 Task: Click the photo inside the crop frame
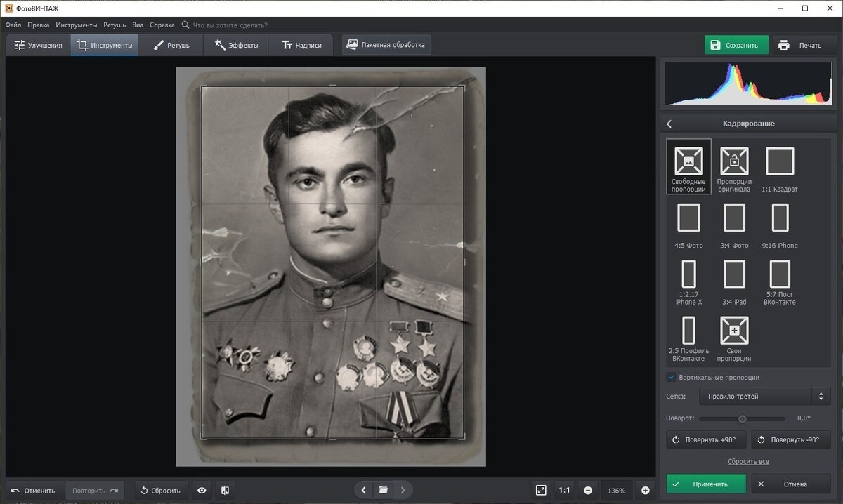pyautogui.click(x=333, y=263)
